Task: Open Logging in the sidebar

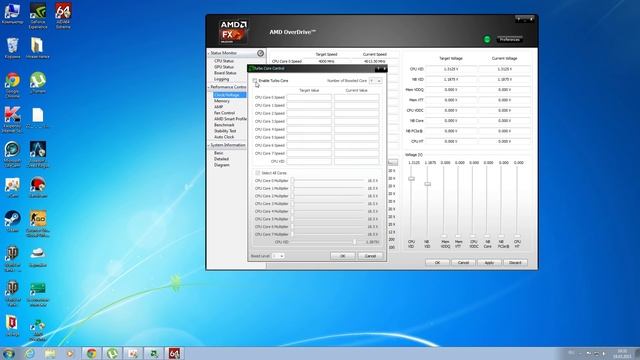Action: [222, 79]
